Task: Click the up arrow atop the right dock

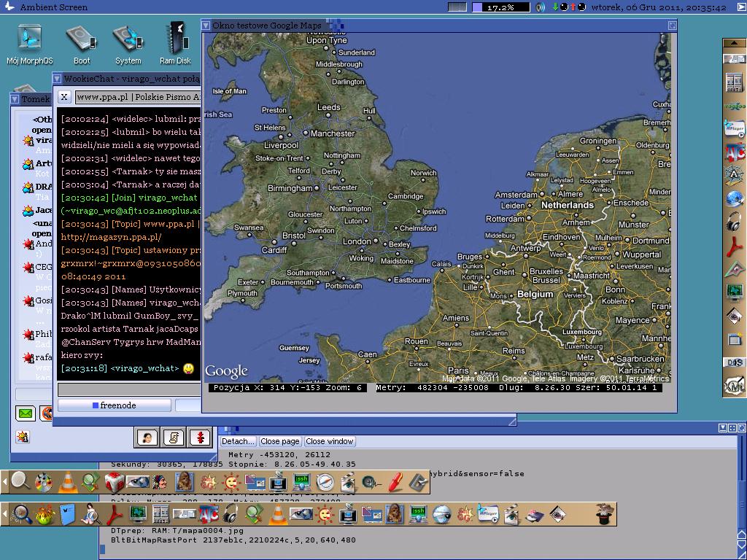Action: coord(734,43)
